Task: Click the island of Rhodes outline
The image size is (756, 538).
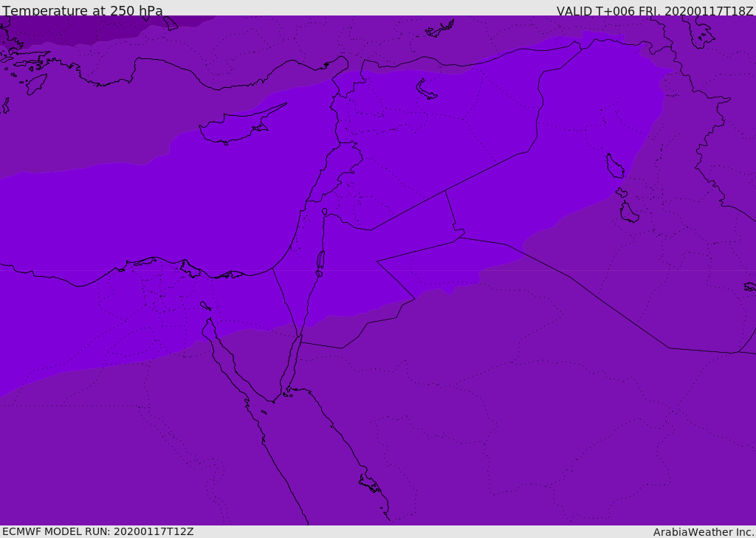Action: pyautogui.click(x=36, y=84)
